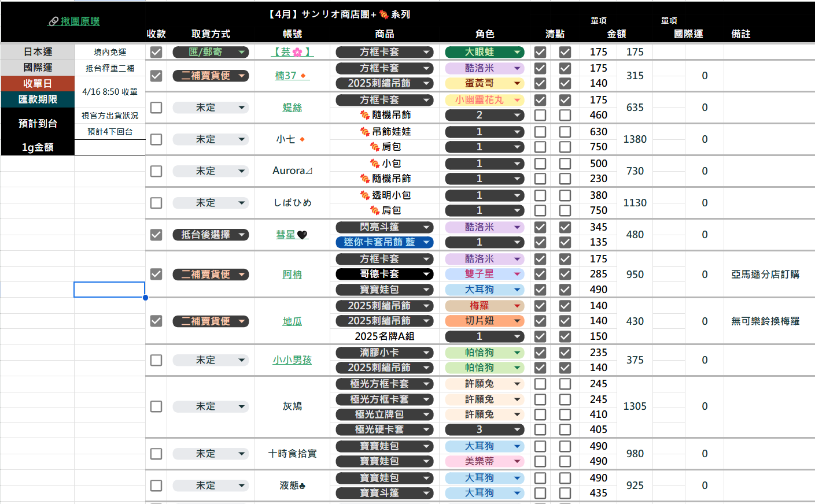Open the 蛋黃哥 character dropdown
Viewport: 815px width, 504px height.
[x=485, y=83]
